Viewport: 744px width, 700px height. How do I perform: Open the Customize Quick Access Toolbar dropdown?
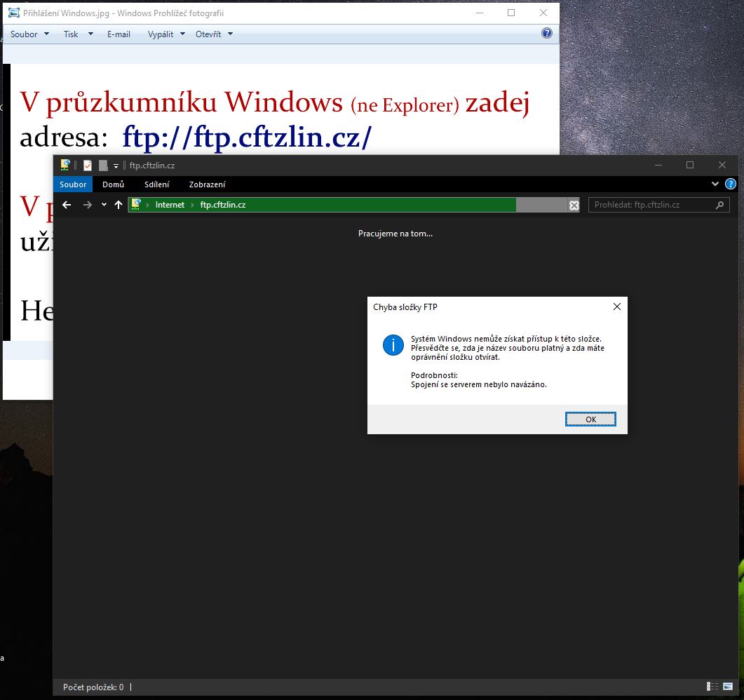tap(116, 166)
